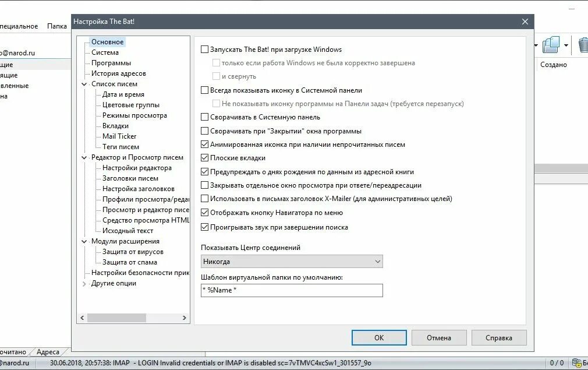Click the horizontal scrollbar thumb under settings tree
The width and height of the screenshot is (588, 370).
click(x=116, y=318)
